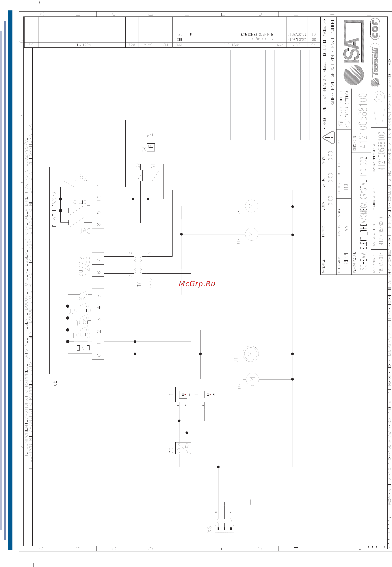Select the T6 transformer coil symbol

point(138,265)
